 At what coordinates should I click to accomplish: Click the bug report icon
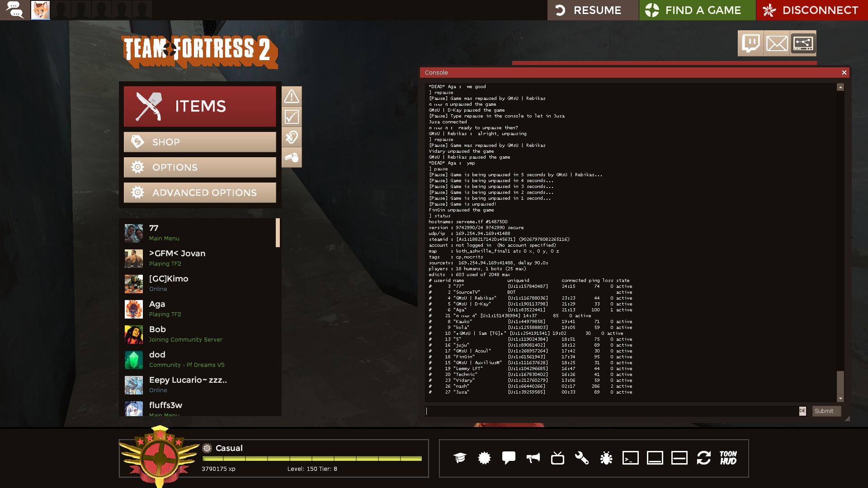coord(606,458)
